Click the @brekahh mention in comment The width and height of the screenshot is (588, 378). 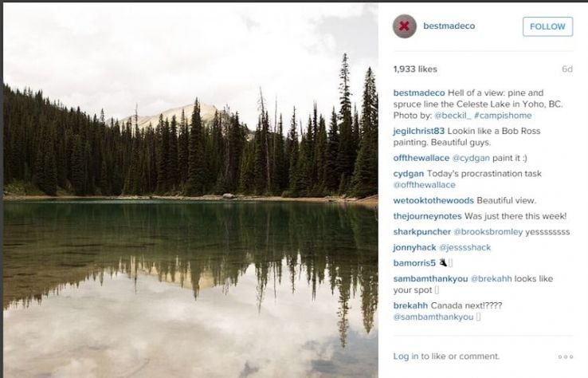pos(491,278)
